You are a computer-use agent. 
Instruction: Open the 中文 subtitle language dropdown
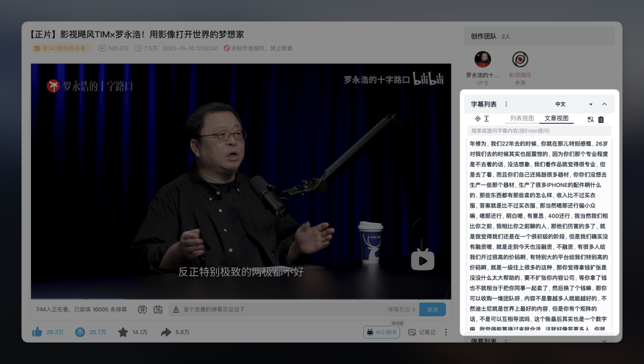[x=574, y=104]
